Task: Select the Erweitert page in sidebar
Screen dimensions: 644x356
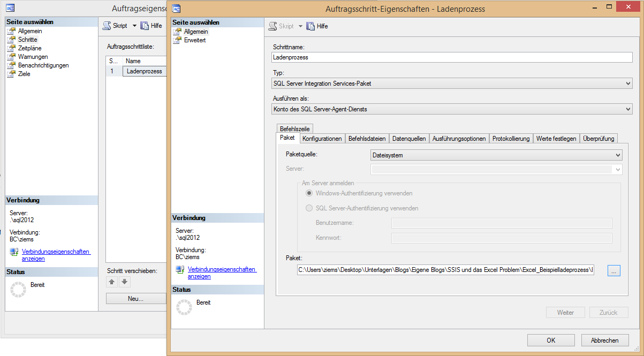Action: [x=195, y=40]
